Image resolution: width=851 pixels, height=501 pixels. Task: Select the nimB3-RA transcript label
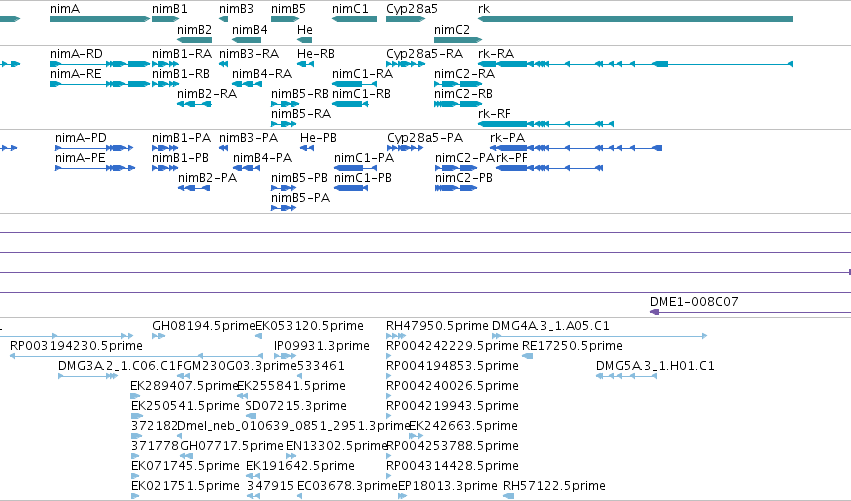tap(249, 54)
